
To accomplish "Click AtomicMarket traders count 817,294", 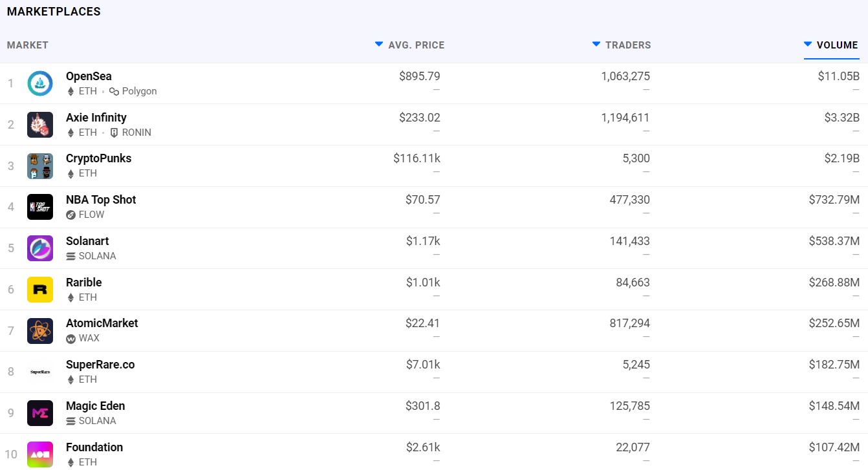I will point(631,323).
